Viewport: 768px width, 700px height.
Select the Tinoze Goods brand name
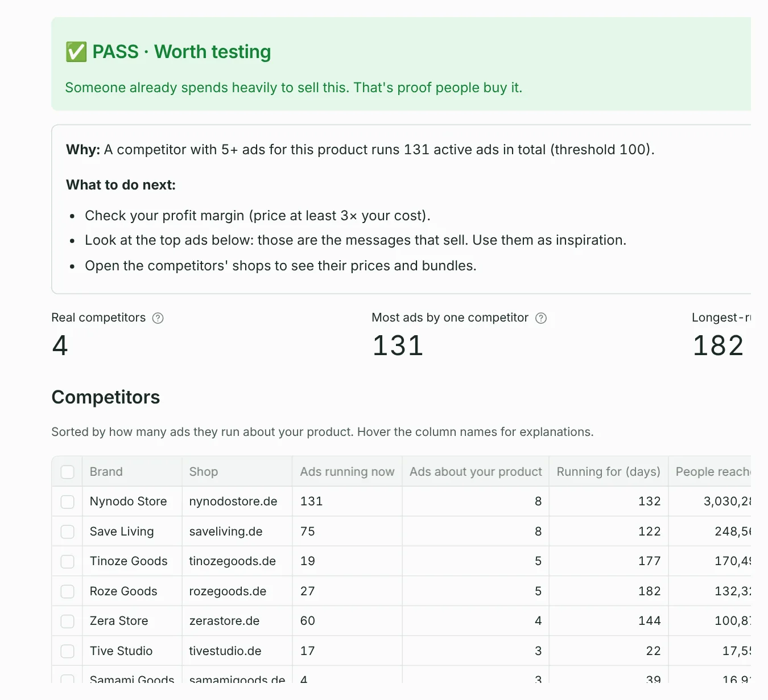(x=129, y=561)
